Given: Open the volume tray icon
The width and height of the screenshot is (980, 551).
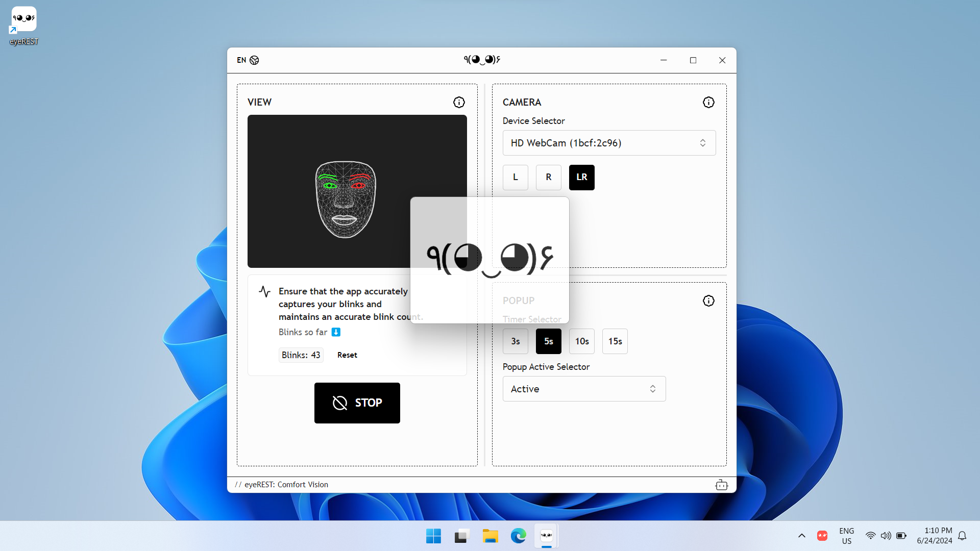Looking at the screenshot, I should click(886, 536).
